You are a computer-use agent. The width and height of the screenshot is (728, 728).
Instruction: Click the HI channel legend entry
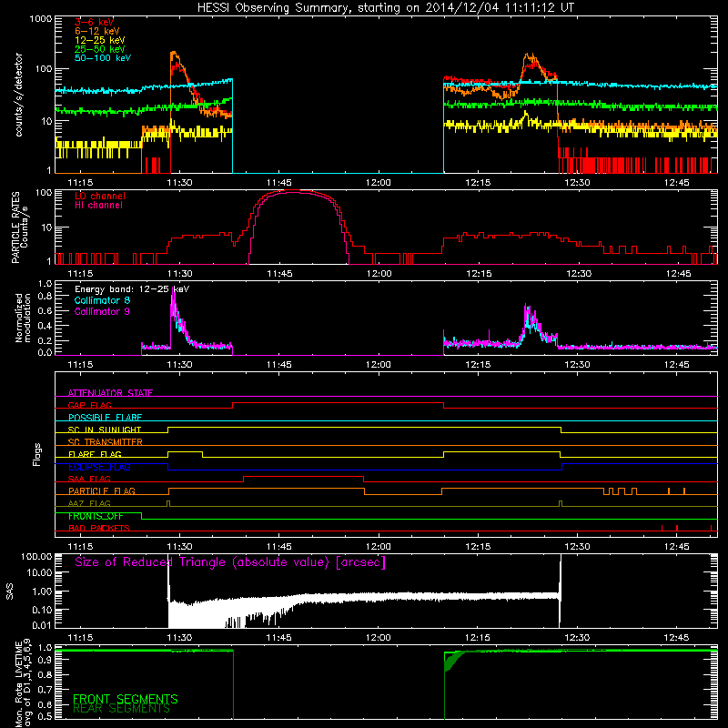point(98,206)
